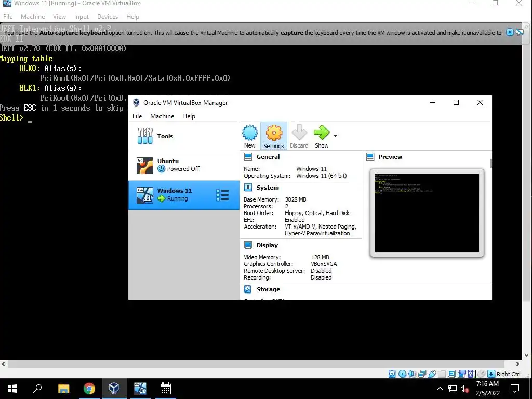Viewport: 532px width, 399px height.
Task: Minimize the VirtualBox Manager window
Action: (433, 102)
